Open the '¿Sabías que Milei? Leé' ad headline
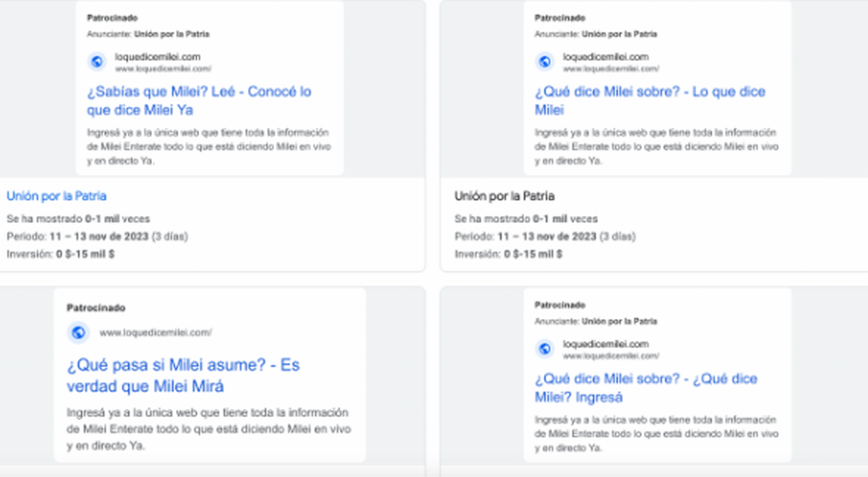This screenshot has width=868, height=477. [195, 101]
